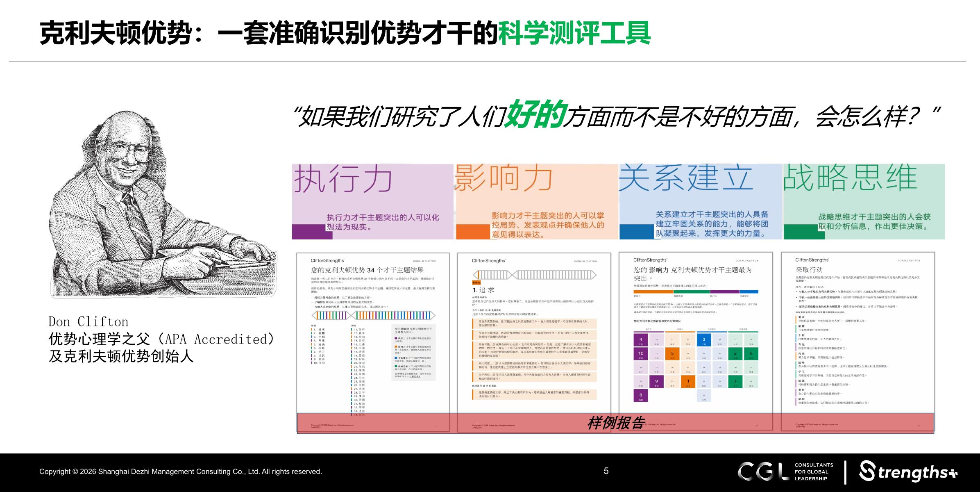Click the red 样例报告 banner
Screen dimensions: 980x492
tap(615, 423)
